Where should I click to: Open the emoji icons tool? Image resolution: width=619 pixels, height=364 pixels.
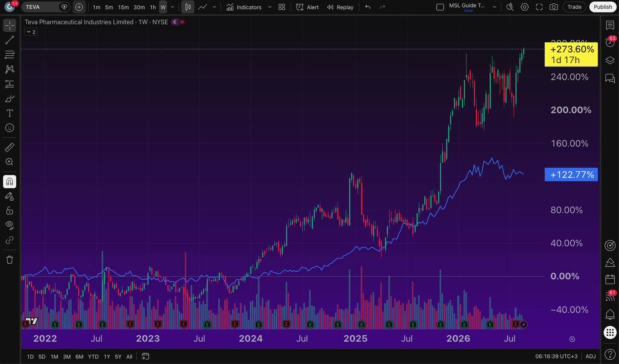9,128
